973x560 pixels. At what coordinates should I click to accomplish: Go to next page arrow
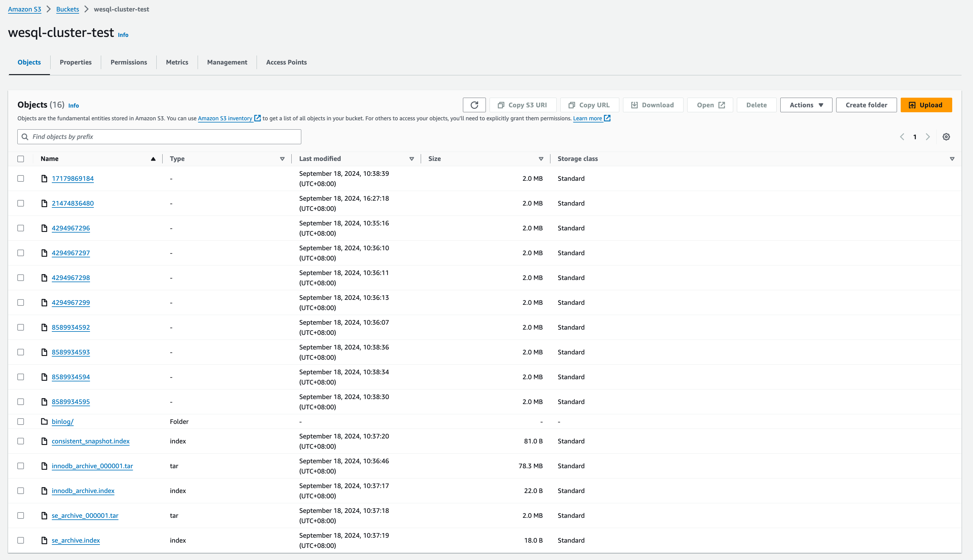[x=928, y=137]
